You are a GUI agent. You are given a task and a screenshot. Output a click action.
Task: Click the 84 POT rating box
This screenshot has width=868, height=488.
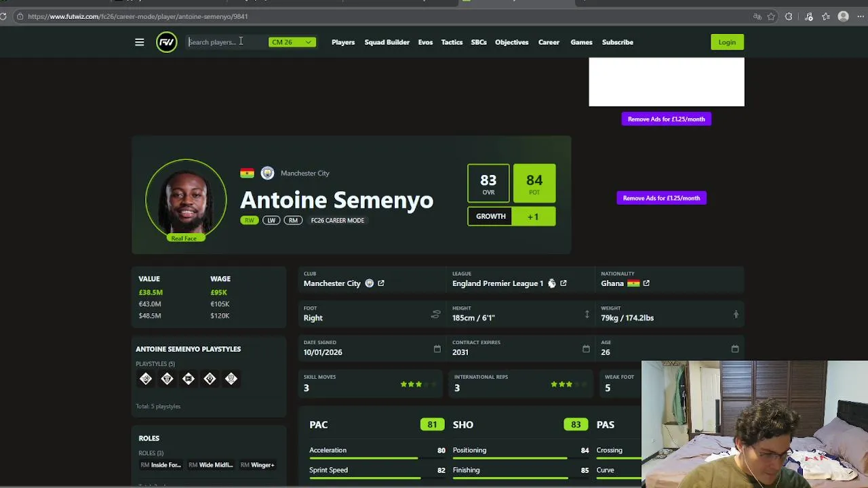(534, 184)
